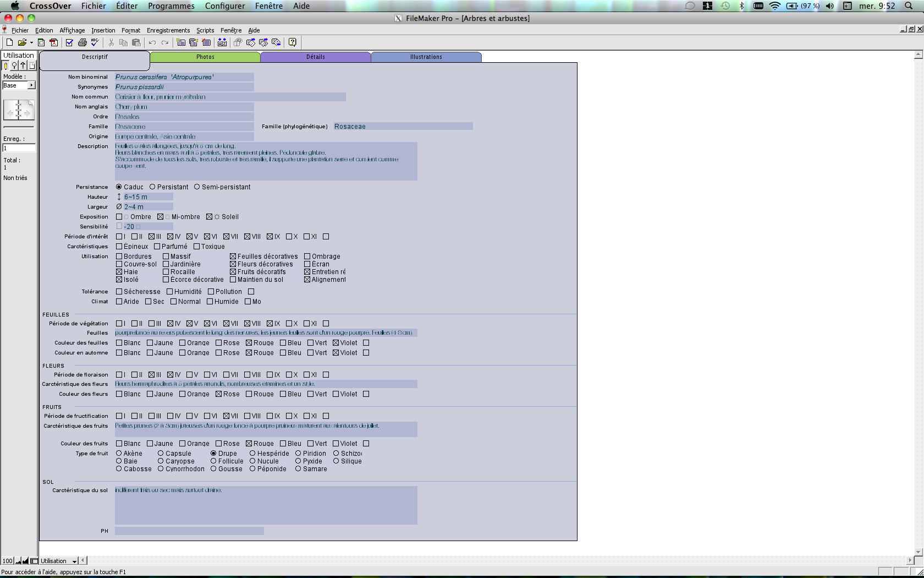Click the Print icon in toolbar
The width and height of the screenshot is (924, 578).
coord(82,42)
